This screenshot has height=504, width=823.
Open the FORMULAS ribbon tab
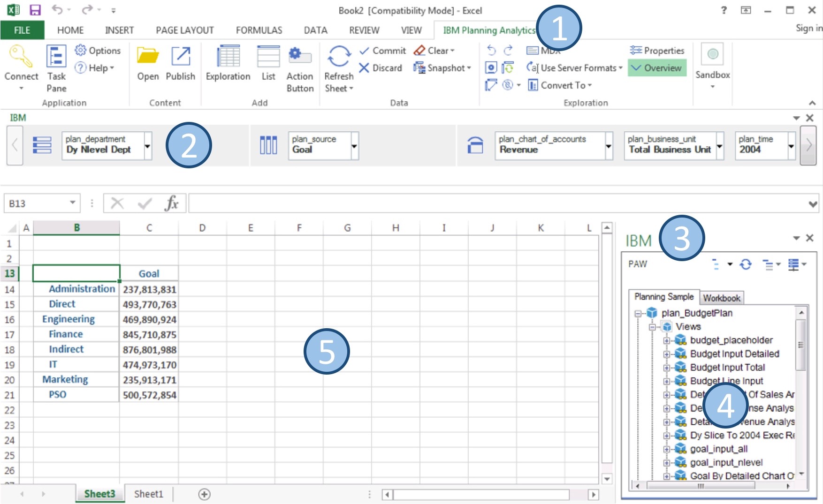click(259, 30)
